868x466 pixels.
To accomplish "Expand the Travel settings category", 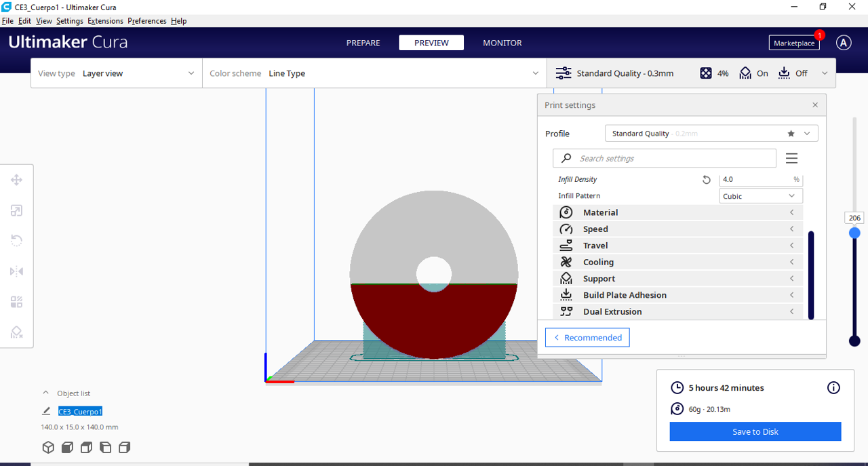I will pyautogui.click(x=677, y=246).
